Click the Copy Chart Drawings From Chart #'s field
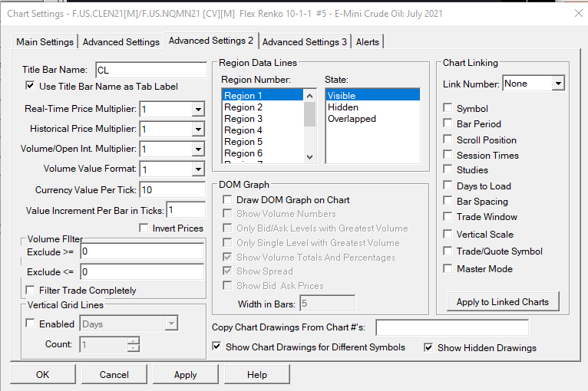 click(452, 327)
